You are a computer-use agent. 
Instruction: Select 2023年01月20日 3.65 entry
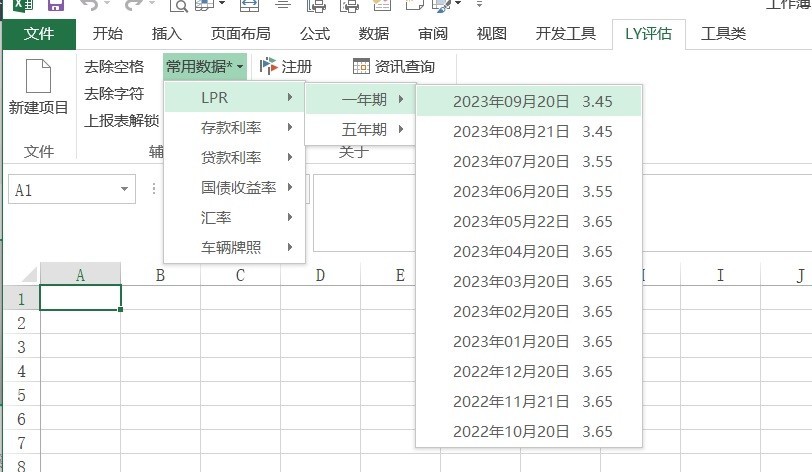click(529, 342)
